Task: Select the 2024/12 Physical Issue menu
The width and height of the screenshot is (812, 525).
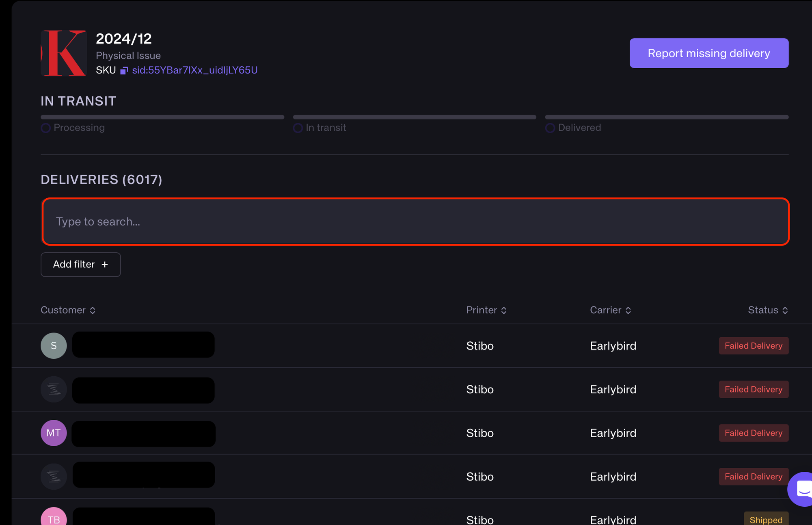Action: click(x=124, y=53)
